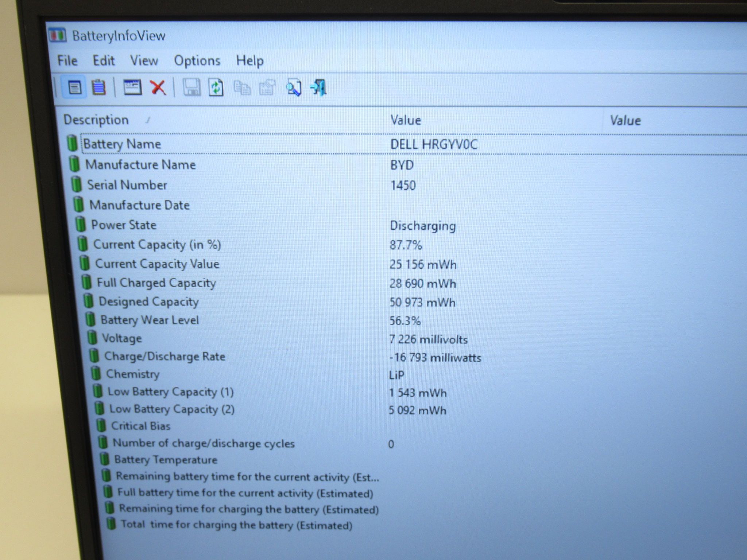Click the battery icon beside Battery Temperature
Screen dimensions: 747x560
coord(105,459)
